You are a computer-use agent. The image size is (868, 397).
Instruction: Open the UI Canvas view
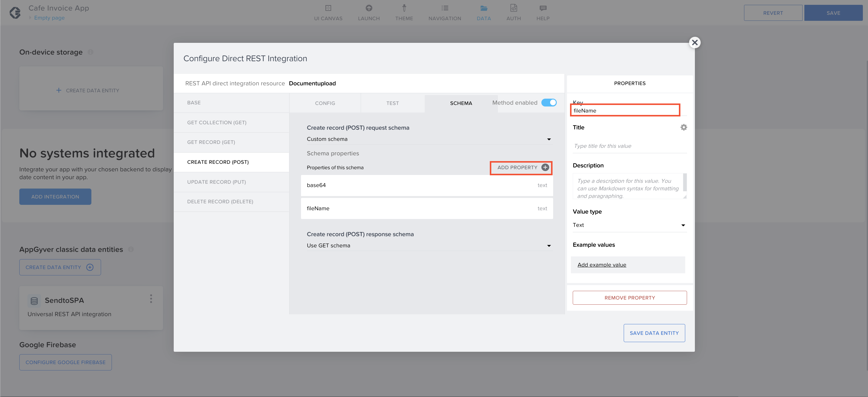328,13
